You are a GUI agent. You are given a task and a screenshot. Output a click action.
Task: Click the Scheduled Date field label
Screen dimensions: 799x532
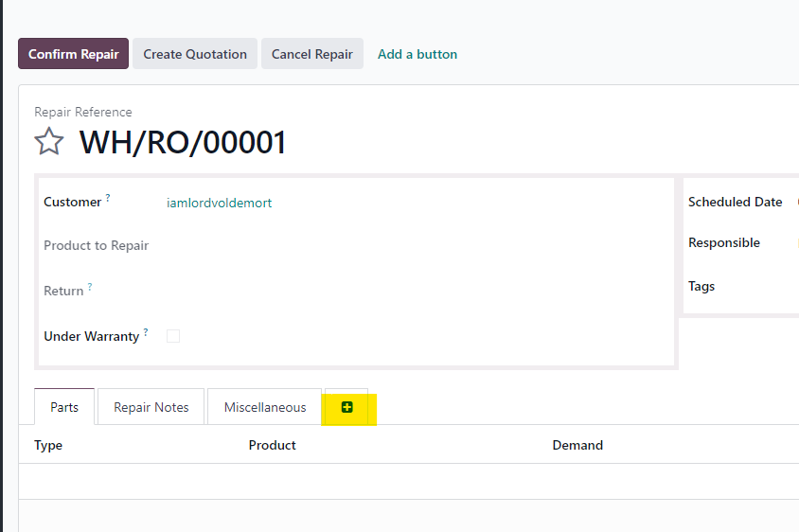tap(735, 202)
